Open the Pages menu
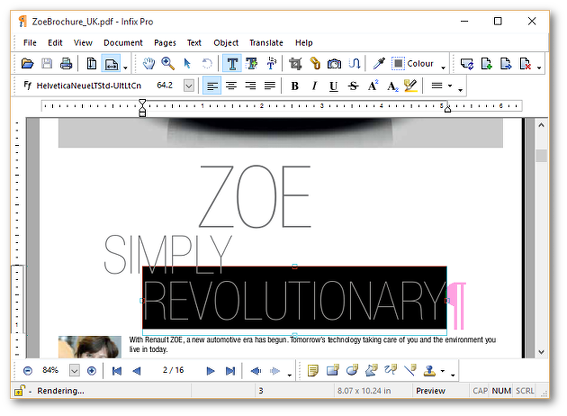This screenshot has height=416, width=567. click(165, 43)
